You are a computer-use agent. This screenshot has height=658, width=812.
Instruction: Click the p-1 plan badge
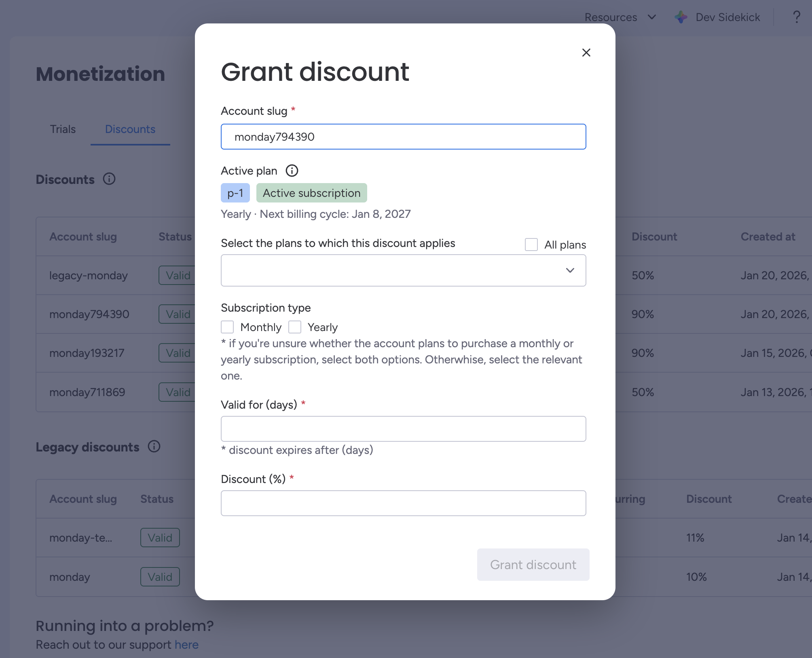[x=235, y=193]
